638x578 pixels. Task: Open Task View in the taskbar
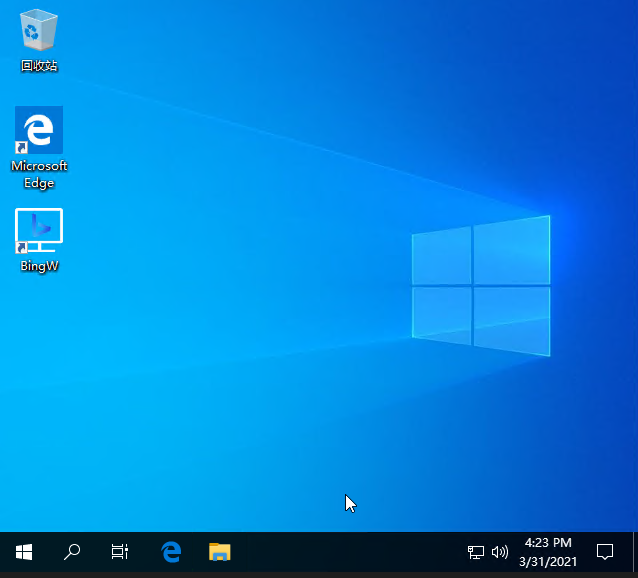120,552
